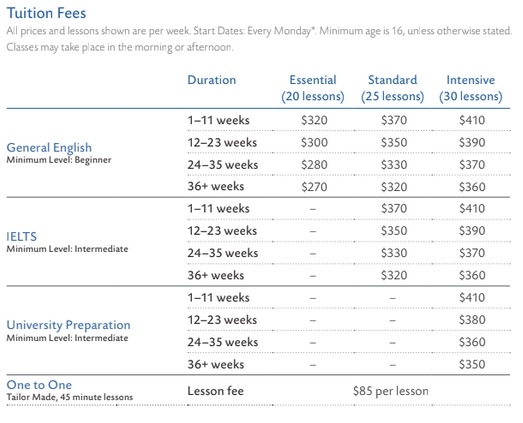The height and width of the screenshot is (423, 523).
Task: Click Tailor Made, 45 minute lessons note
Action: (x=70, y=397)
